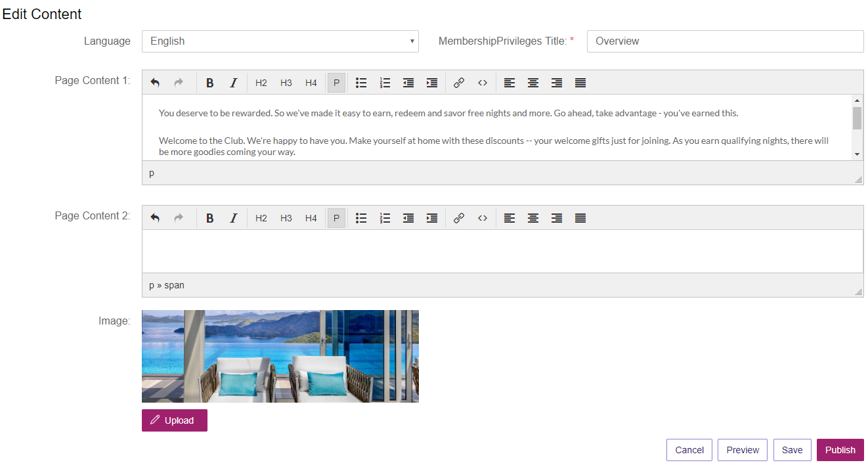Insert numbered list in Page Content 1
This screenshot has width=868, height=469.
(x=385, y=83)
